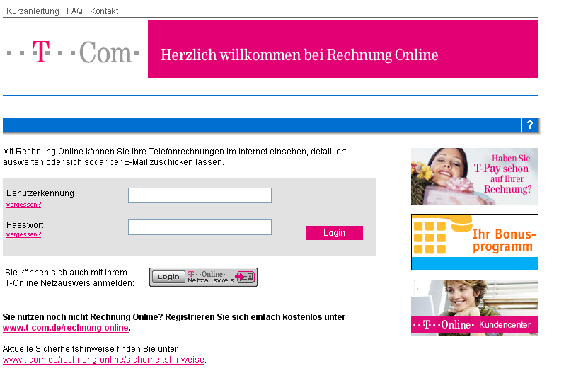Focus the Passwort input field
588x371 pixels.
200,227
